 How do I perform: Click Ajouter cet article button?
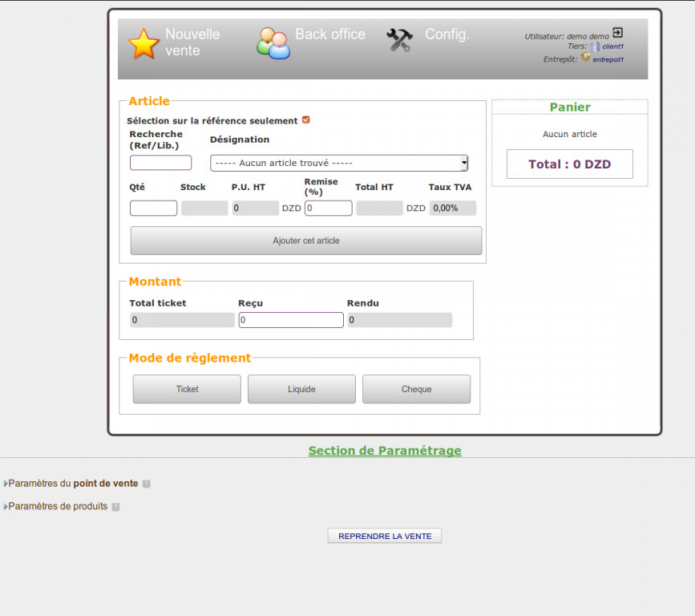[x=306, y=241]
